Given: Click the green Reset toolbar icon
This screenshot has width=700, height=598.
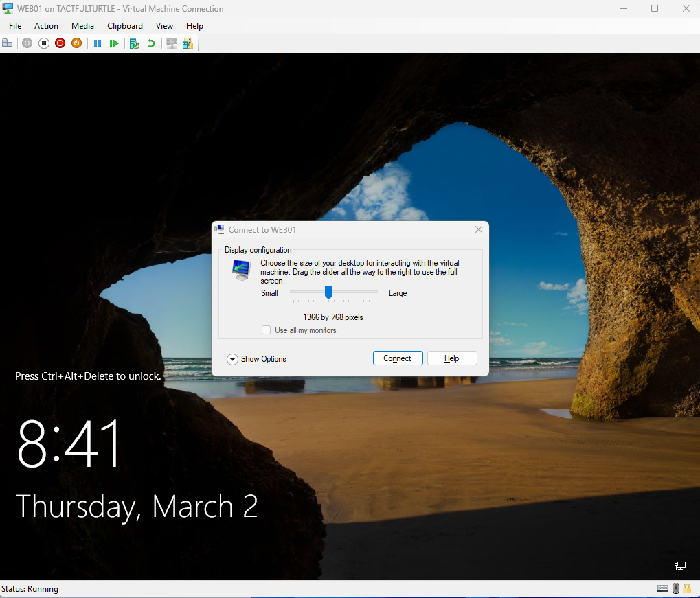Looking at the screenshot, I should tap(114, 43).
